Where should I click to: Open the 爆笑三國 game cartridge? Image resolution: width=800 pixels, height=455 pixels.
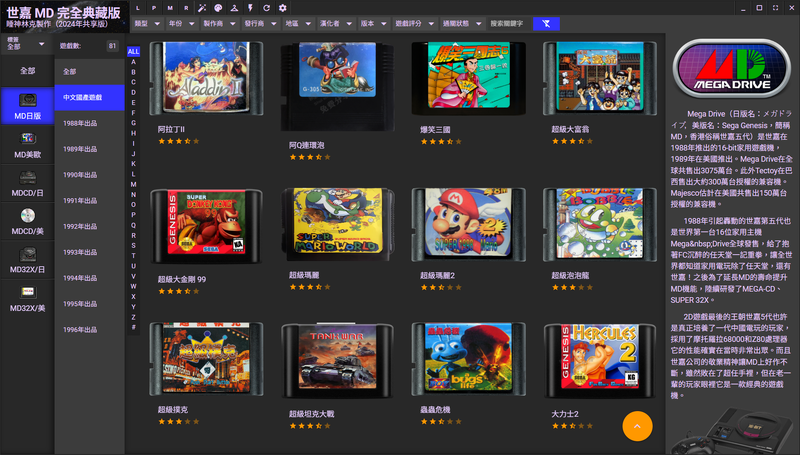pyautogui.click(x=468, y=79)
